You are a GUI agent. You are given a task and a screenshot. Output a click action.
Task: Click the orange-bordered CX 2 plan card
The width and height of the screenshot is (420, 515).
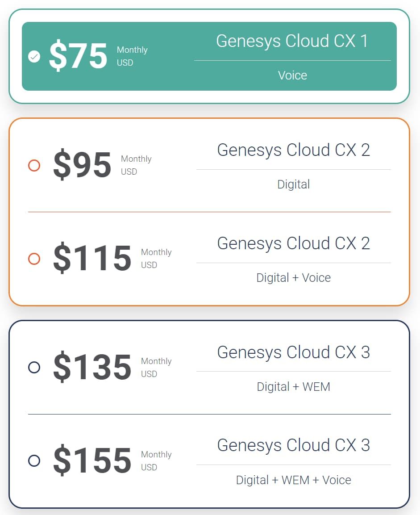tap(210, 211)
